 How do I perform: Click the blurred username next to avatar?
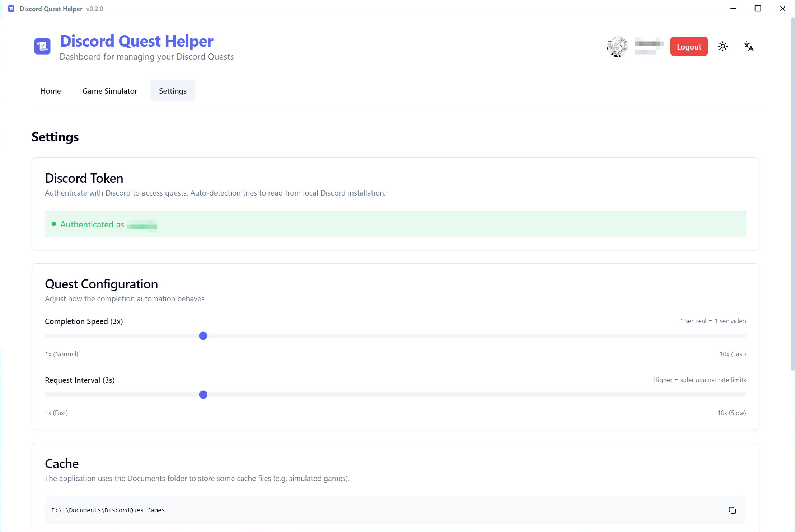point(649,46)
